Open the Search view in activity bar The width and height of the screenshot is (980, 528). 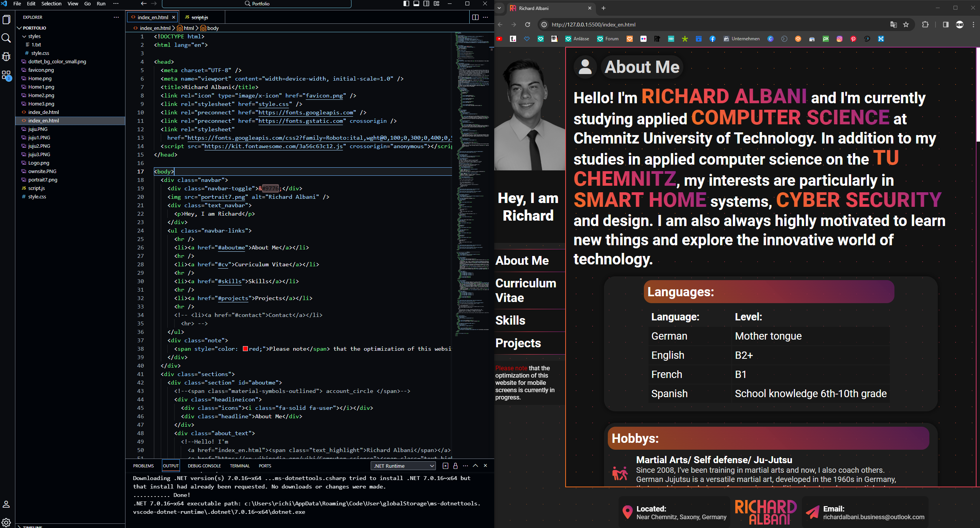coord(6,38)
